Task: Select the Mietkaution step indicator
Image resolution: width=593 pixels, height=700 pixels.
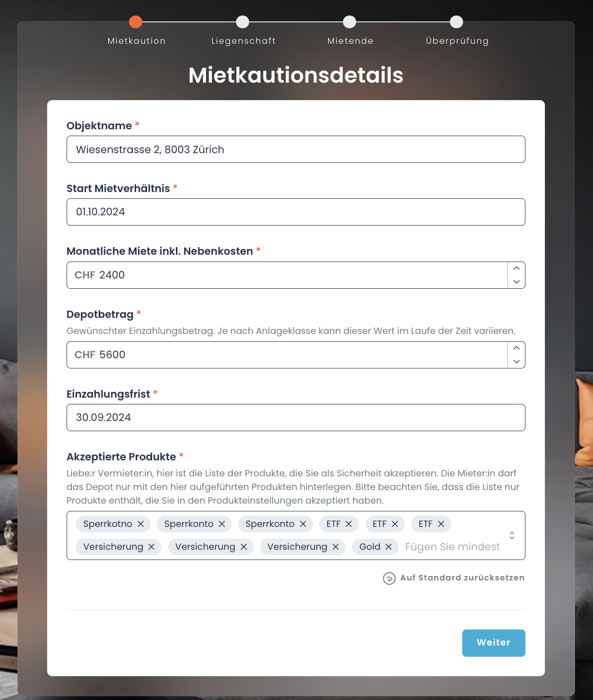Action: coord(136,22)
